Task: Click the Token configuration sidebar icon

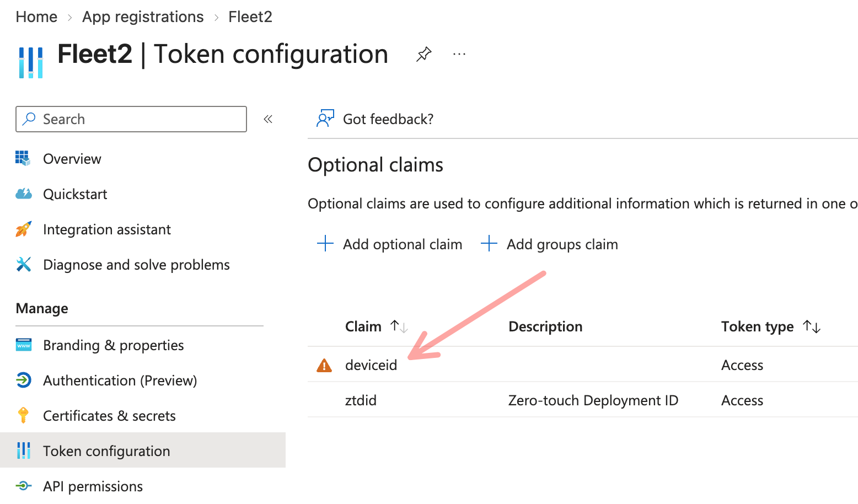Action: tap(23, 451)
